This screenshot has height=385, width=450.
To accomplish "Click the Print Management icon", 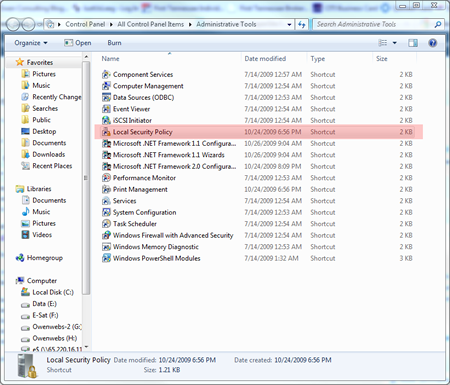I will click(106, 189).
